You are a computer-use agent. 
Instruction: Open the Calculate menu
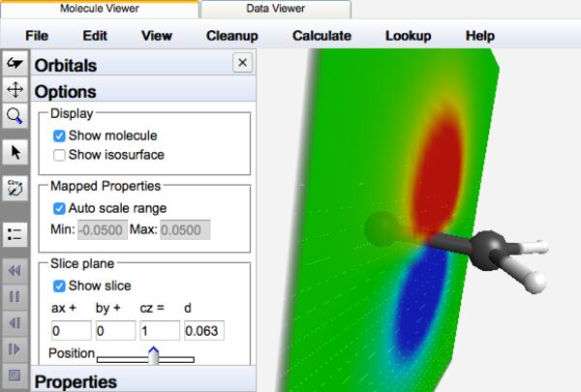[x=321, y=36]
